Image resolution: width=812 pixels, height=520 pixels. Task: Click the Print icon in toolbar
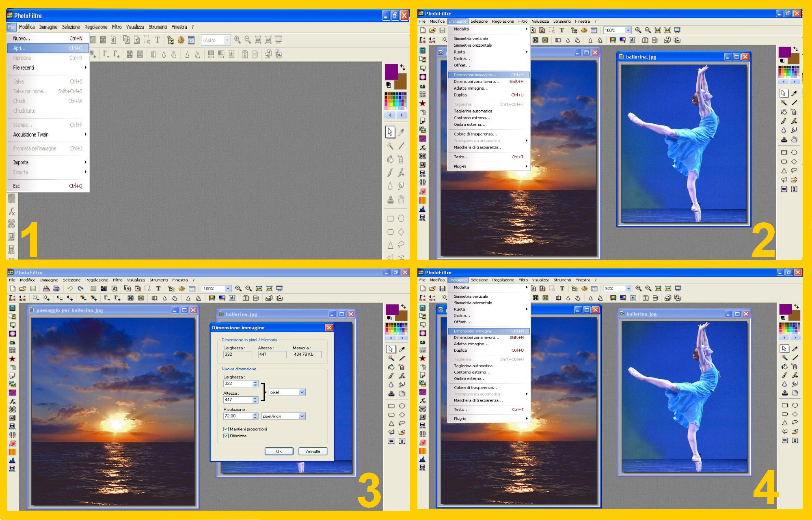[x=46, y=288]
